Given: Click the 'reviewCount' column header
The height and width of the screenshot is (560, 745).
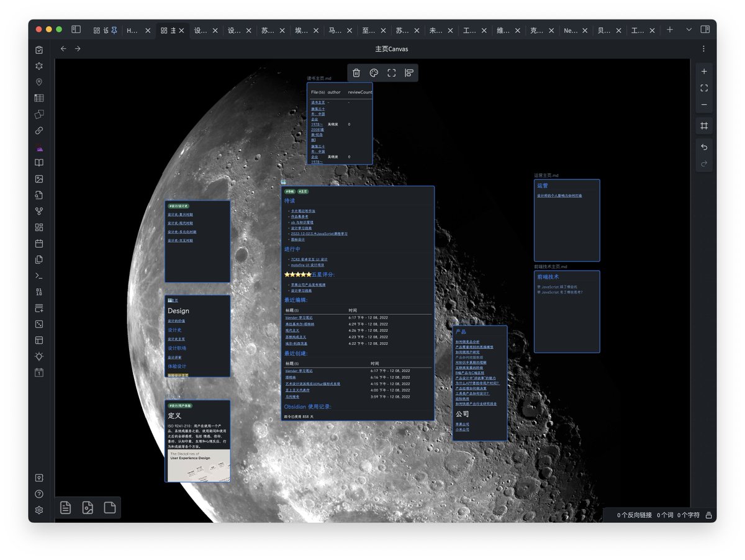Looking at the screenshot, I should pos(360,92).
